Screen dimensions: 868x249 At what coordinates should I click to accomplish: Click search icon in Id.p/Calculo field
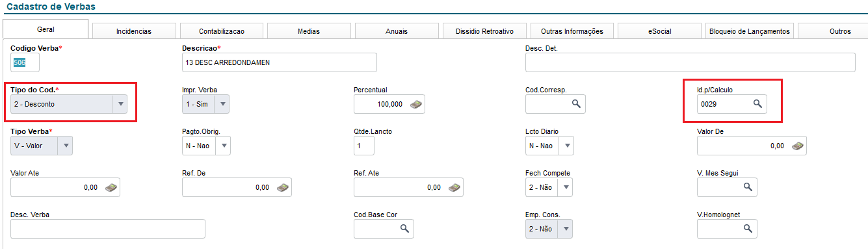point(757,104)
